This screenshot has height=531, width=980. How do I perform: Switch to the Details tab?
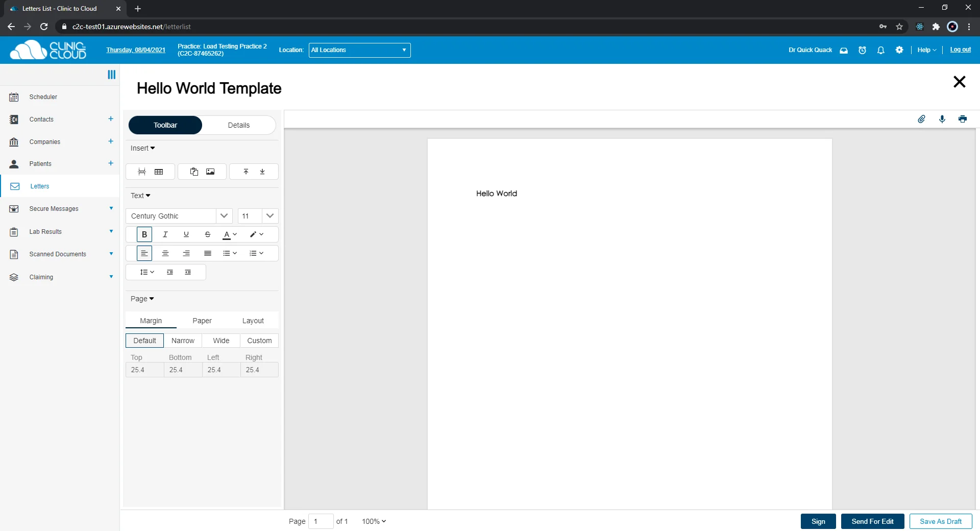(x=238, y=125)
